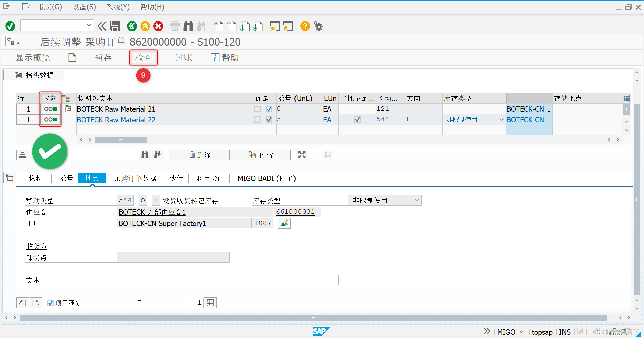Open the yellow help question icon
644x338 pixels.
[305, 26]
